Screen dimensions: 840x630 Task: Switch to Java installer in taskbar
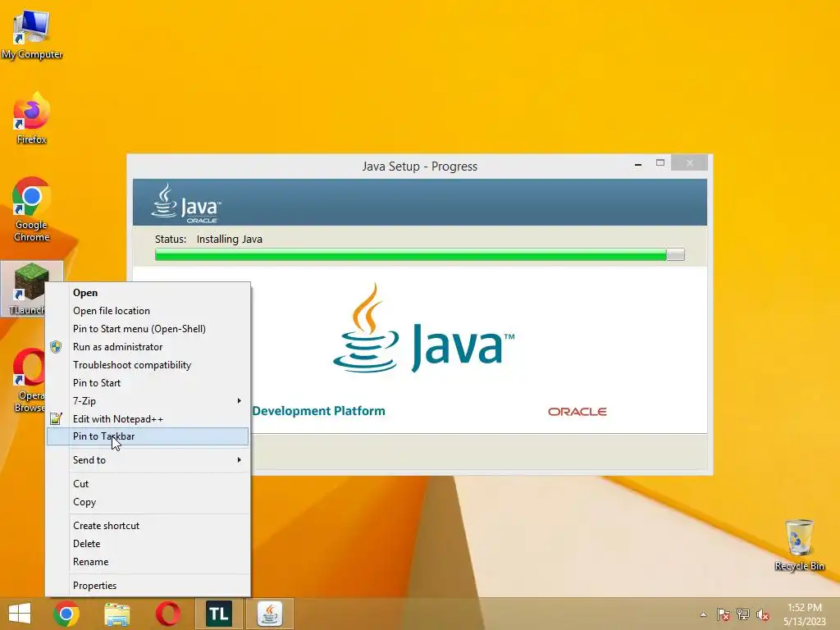pyautogui.click(x=269, y=614)
